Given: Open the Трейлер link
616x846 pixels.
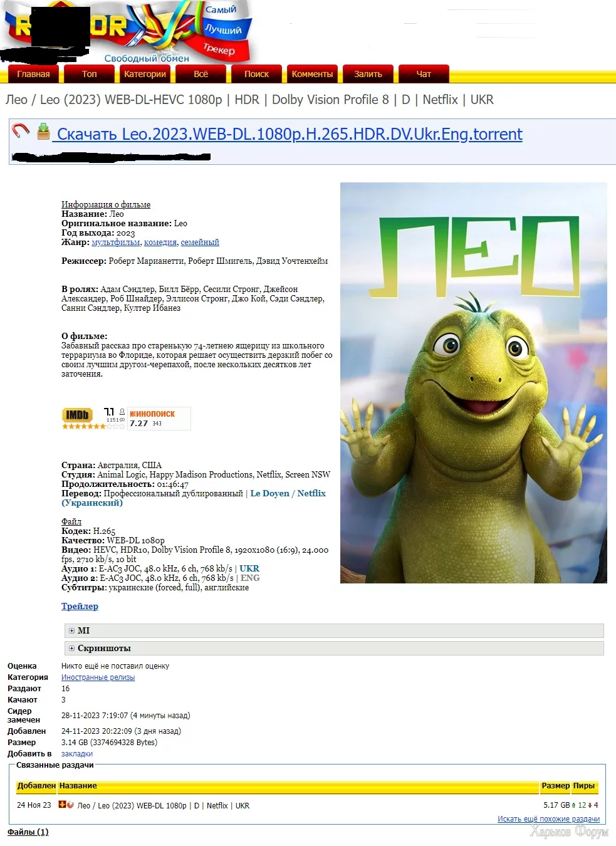Looking at the screenshot, I should tap(80, 606).
